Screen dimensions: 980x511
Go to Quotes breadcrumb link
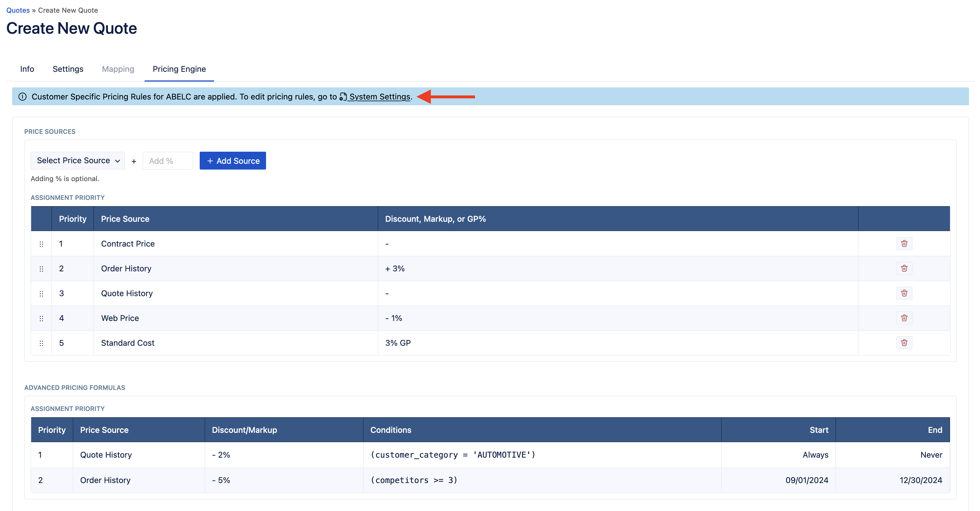(18, 10)
